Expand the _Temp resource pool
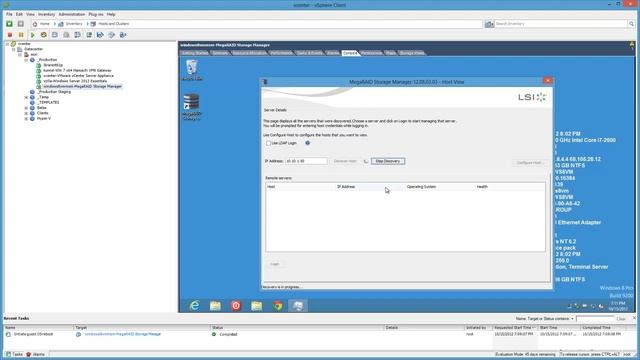The width and height of the screenshot is (640, 360). click(x=27, y=97)
